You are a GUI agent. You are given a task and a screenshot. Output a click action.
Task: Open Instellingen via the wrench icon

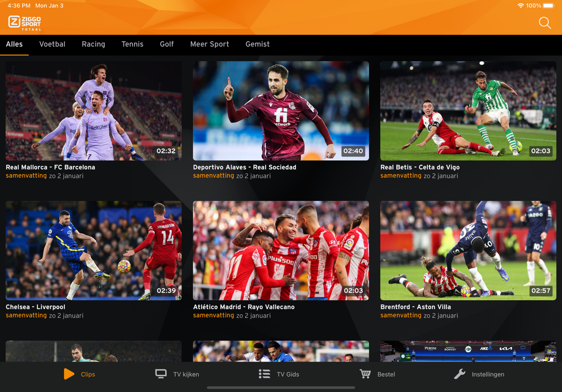click(460, 374)
